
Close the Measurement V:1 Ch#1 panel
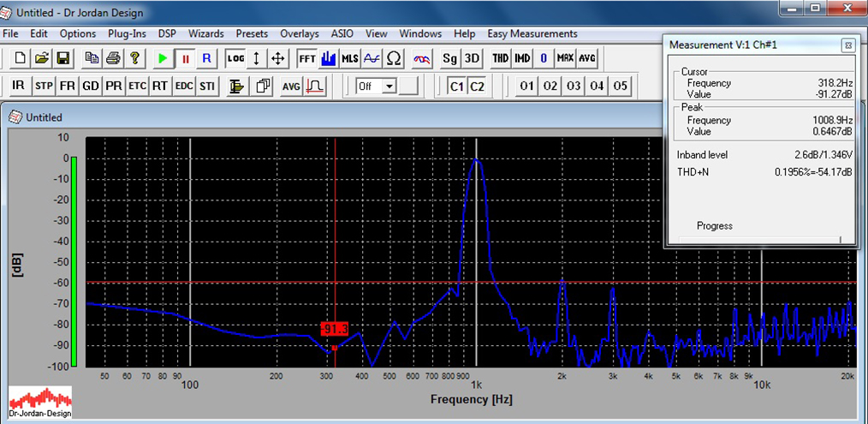coord(847,45)
